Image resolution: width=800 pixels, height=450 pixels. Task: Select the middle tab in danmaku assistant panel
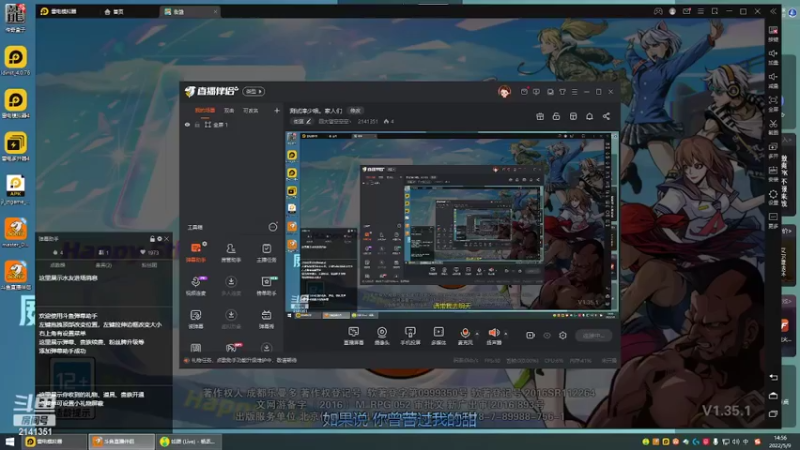tap(104, 265)
